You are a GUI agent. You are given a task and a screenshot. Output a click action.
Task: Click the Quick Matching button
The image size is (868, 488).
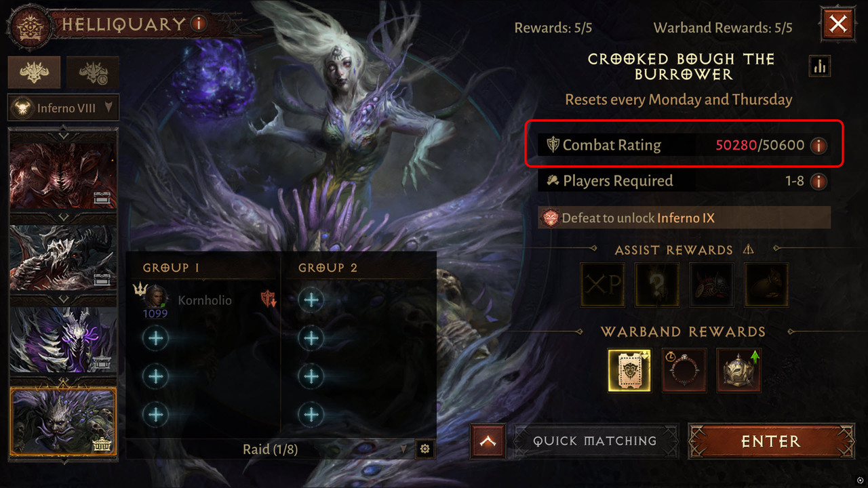[595, 441]
